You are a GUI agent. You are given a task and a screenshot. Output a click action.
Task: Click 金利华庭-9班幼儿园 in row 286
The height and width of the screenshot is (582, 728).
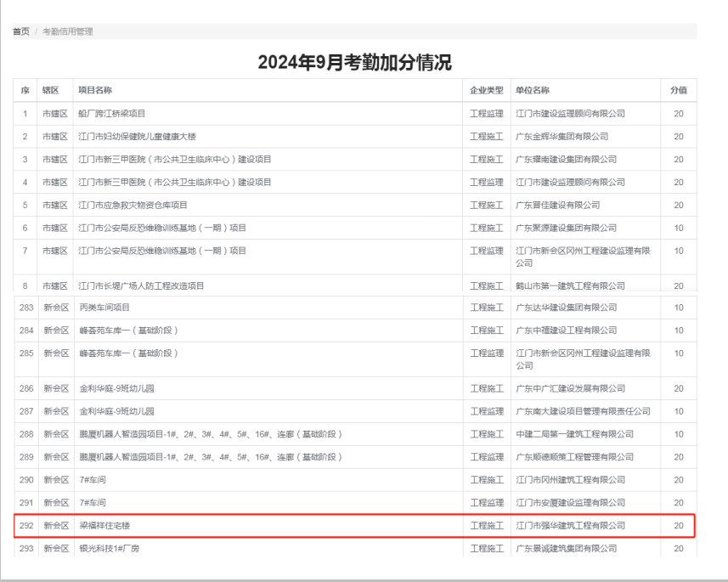(x=116, y=388)
